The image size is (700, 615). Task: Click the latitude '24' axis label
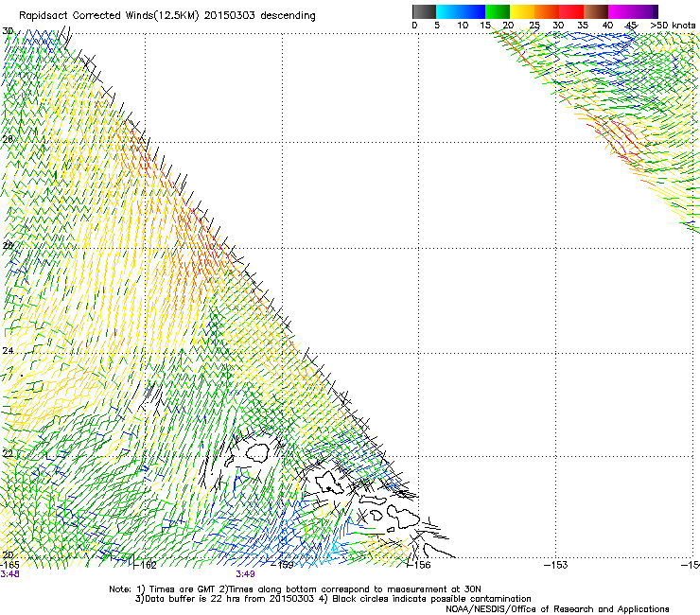[x=8, y=351]
